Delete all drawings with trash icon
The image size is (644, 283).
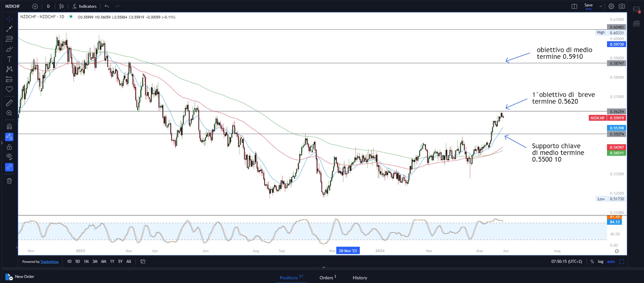9,181
